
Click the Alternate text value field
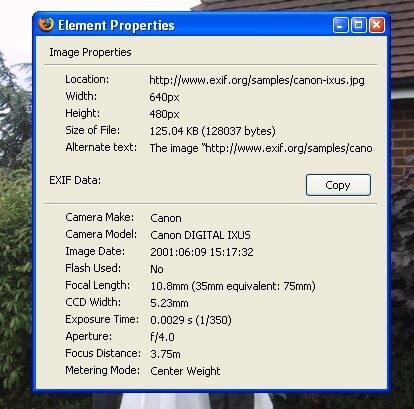(x=261, y=148)
